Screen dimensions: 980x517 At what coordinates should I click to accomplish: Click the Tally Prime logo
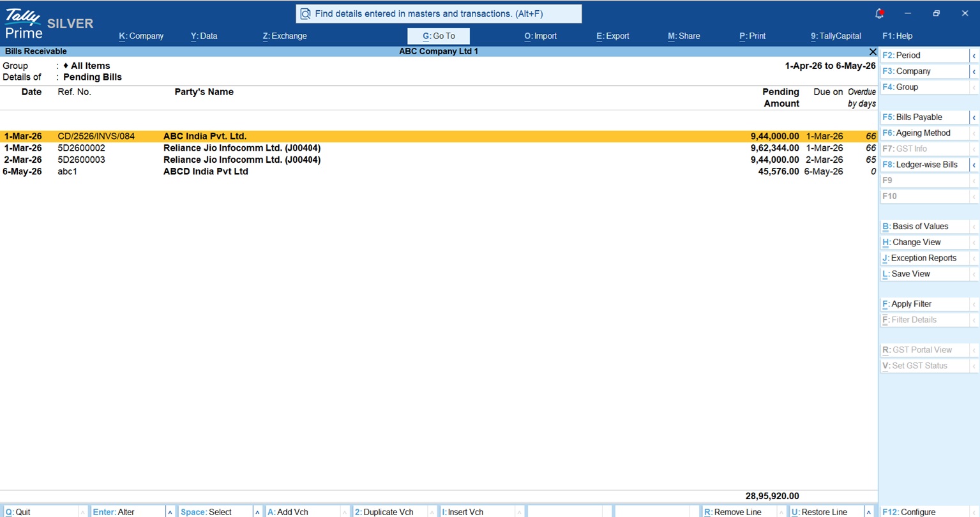pyautogui.click(x=24, y=24)
